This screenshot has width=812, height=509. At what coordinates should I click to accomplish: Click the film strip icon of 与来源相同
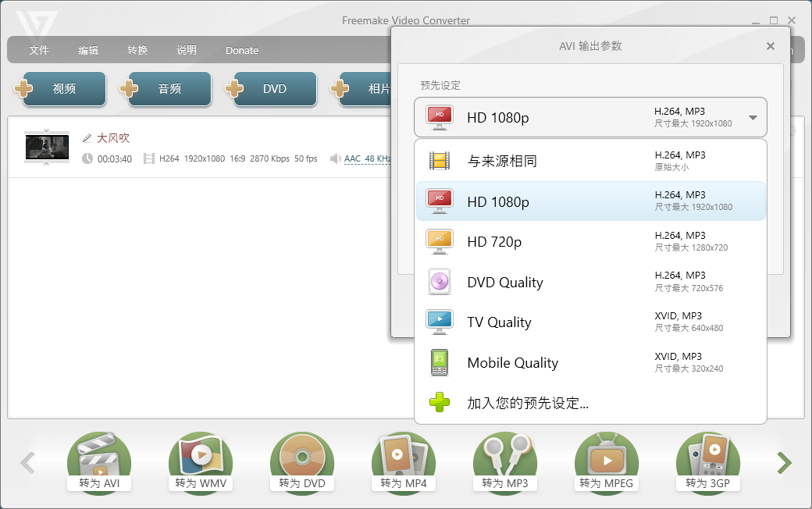point(439,161)
